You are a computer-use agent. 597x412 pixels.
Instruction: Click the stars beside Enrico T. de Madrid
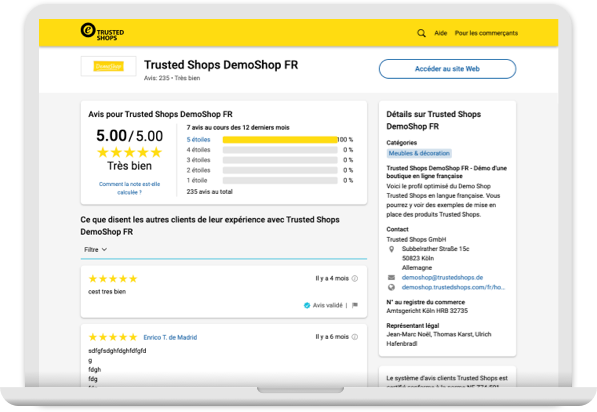pyautogui.click(x=113, y=337)
